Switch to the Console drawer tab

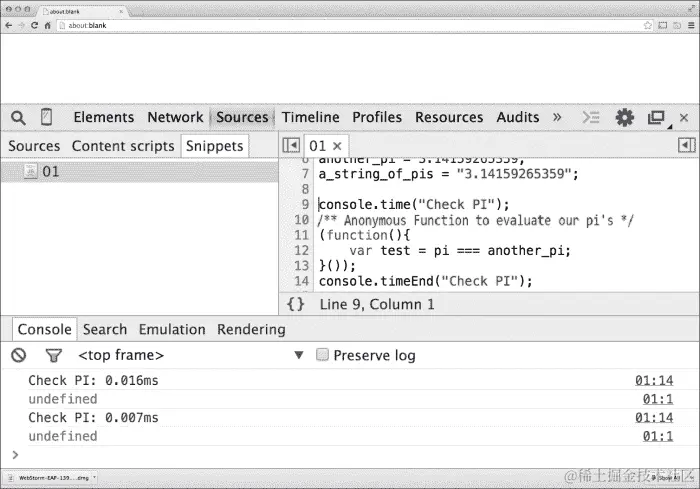coord(44,329)
